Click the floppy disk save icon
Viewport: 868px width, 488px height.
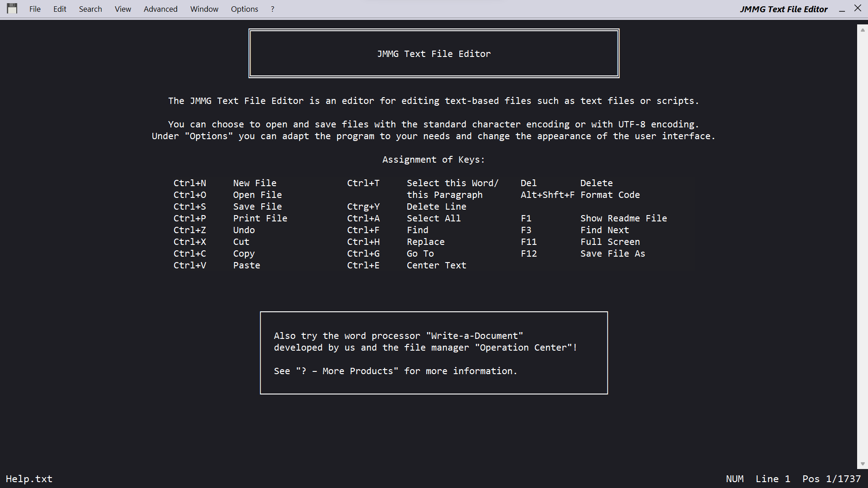(x=12, y=9)
